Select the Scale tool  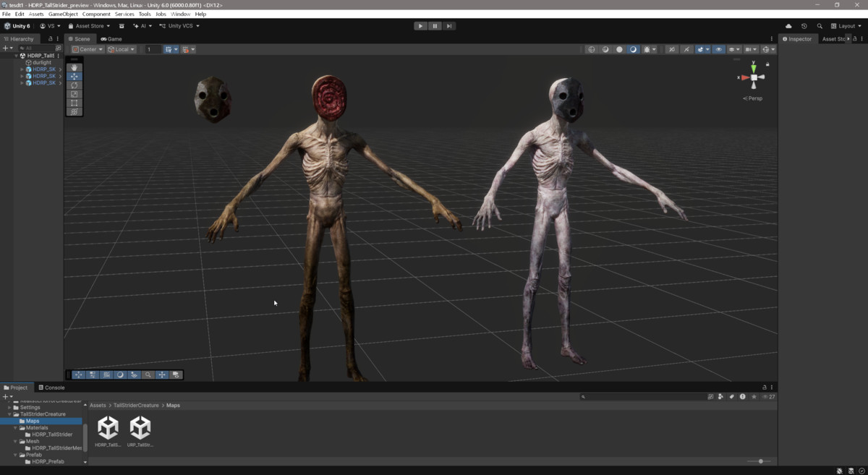coord(75,94)
